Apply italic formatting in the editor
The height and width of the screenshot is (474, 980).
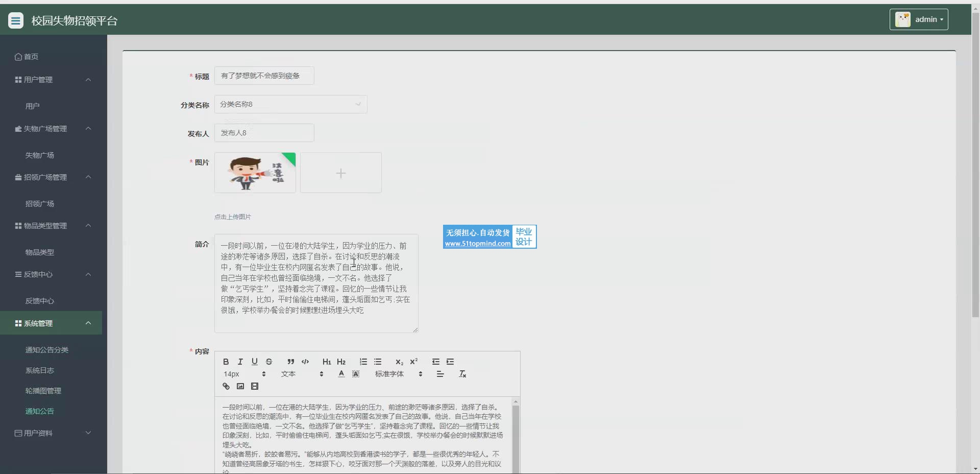[240, 362]
